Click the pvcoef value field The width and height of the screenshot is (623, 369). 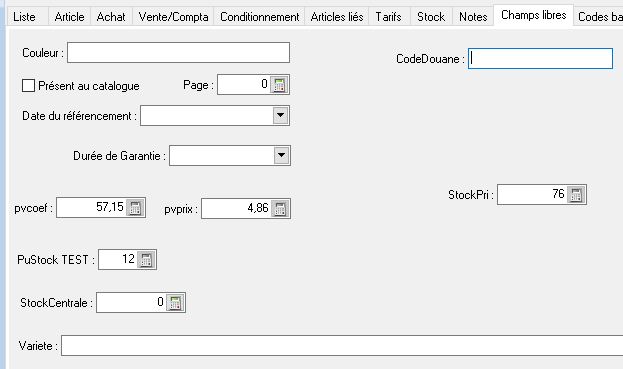91,208
